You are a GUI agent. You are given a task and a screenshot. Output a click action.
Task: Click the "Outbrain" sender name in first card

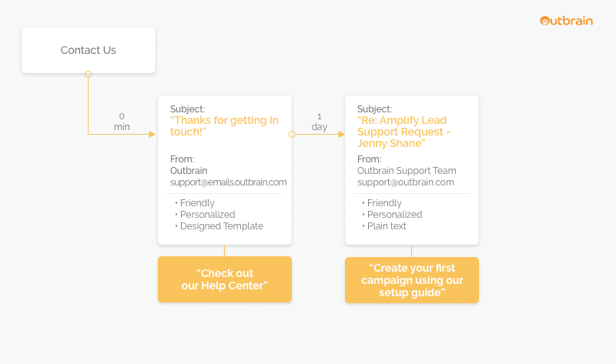point(189,171)
